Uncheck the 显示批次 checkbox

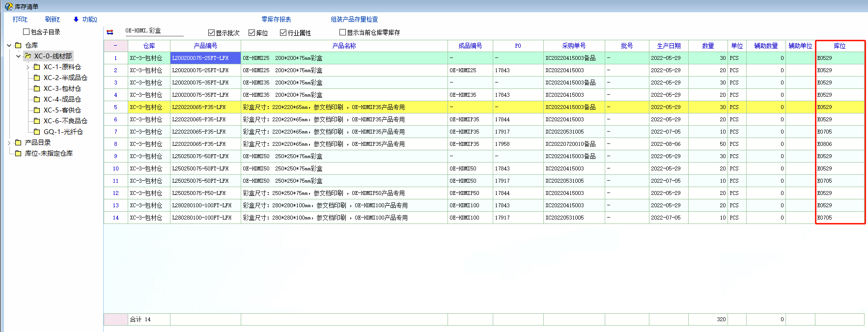tap(212, 33)
